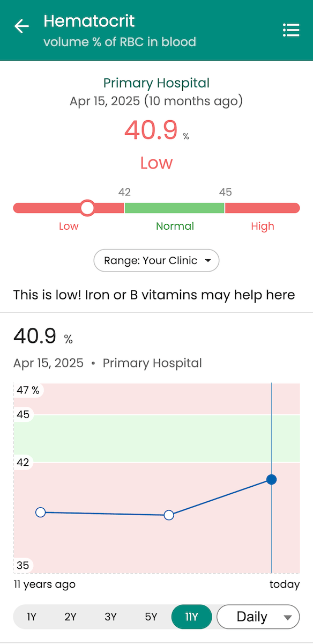Click the slider handle on the range bar

pos(87,208)
